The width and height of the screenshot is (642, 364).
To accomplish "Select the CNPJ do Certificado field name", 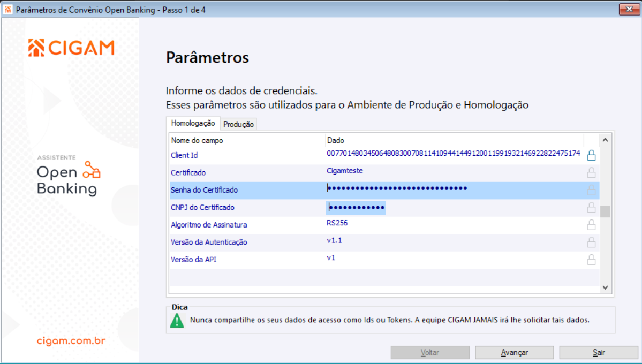I will click(x=202, y=208).
